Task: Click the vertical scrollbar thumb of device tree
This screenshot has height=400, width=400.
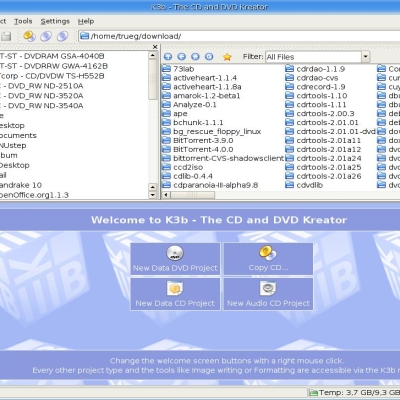Action: 153,80
